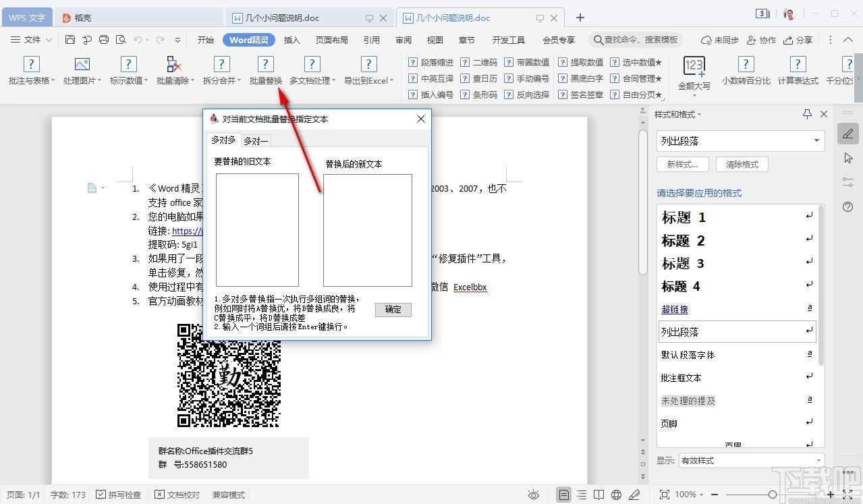
Task: Switch to the 页面布局 ribbon tab
Action: click(x=332, y=40)
